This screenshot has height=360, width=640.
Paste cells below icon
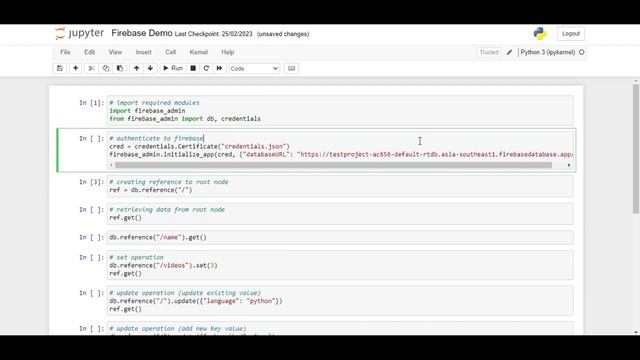[120, 68]
